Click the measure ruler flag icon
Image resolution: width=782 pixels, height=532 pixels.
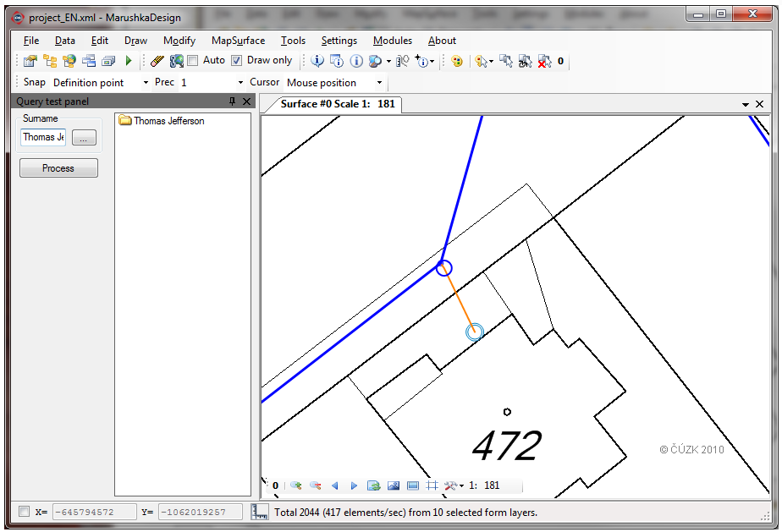click(403, 61)
